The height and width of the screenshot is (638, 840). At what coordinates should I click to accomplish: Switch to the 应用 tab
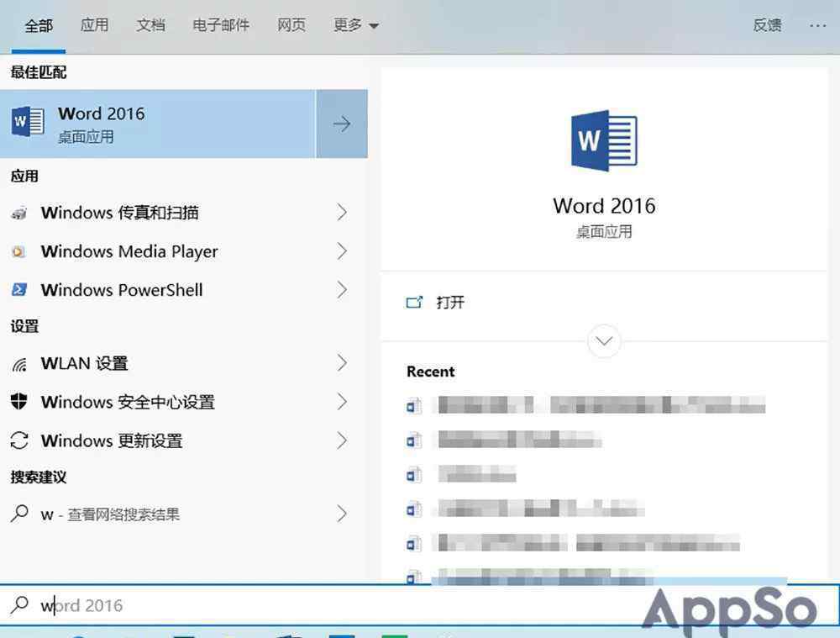pos(94,25)
